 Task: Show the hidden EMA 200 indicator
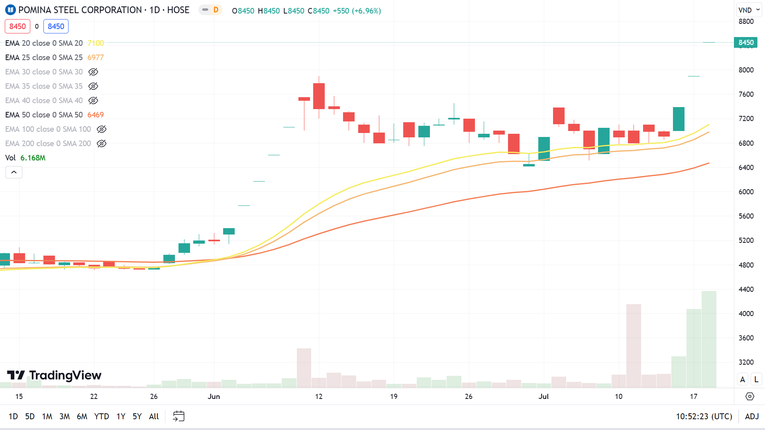pos(101,143)
